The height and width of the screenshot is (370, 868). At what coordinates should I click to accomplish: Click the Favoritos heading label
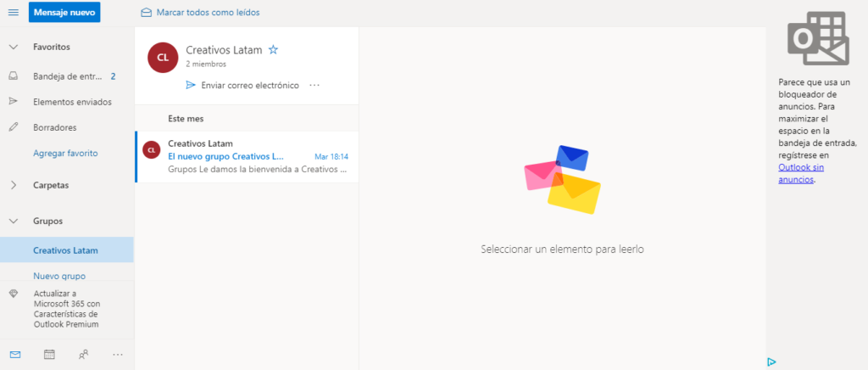pos(52,47)
